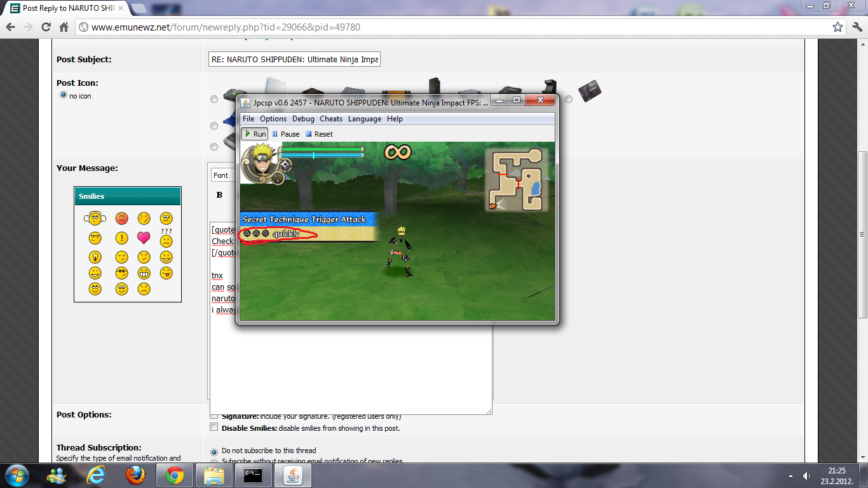Click the volume icon in system tray

click(x=806, y=476)
